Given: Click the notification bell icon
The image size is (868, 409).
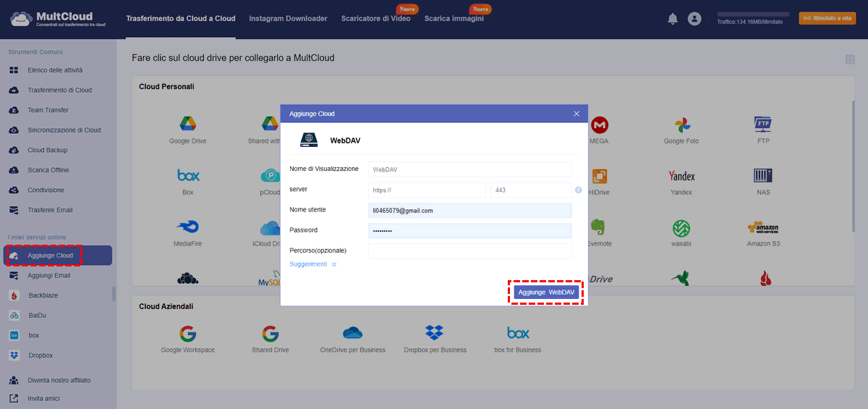Looking at the screenshot, I should pos(672,19).
